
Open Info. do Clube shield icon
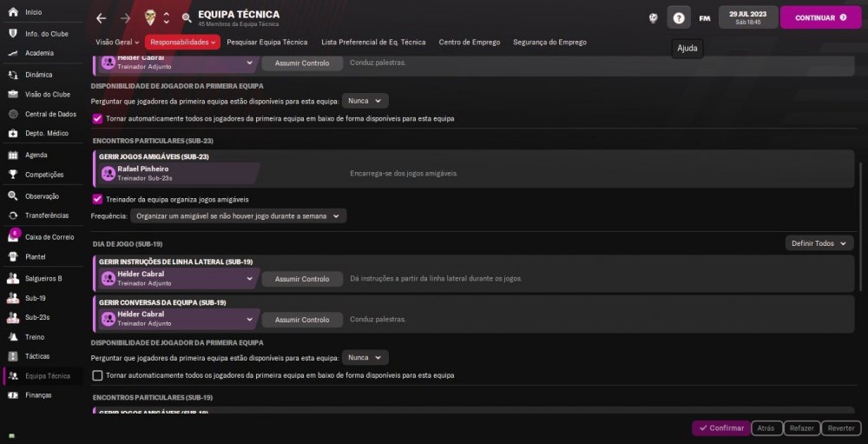(13, 34)
